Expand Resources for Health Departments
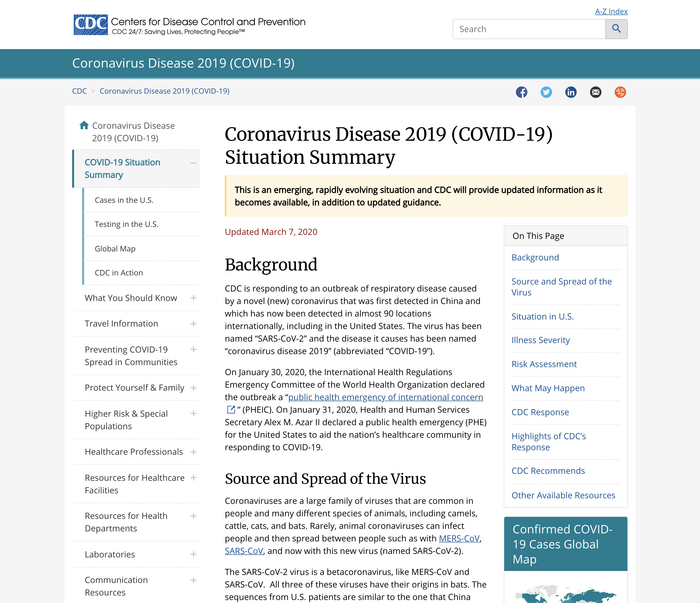 pos(193,516)
